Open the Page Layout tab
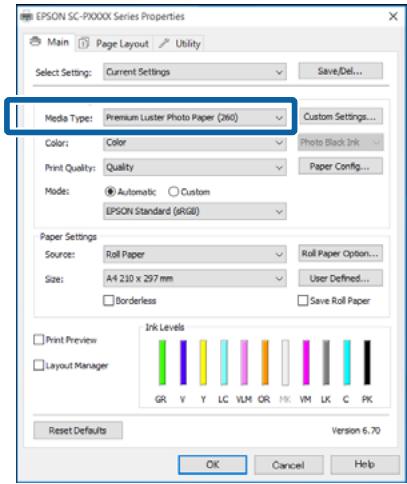The image size is (407, 484). click(114, 44)
